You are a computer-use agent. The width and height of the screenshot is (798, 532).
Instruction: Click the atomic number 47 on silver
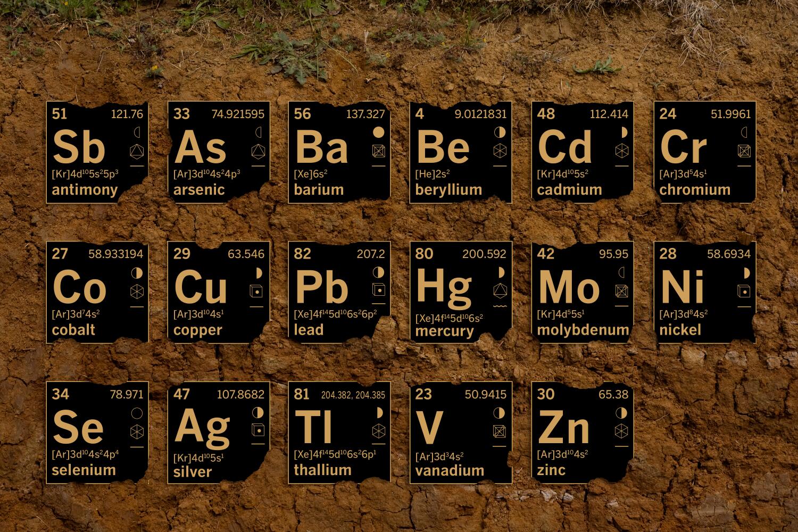coord(182,394)
